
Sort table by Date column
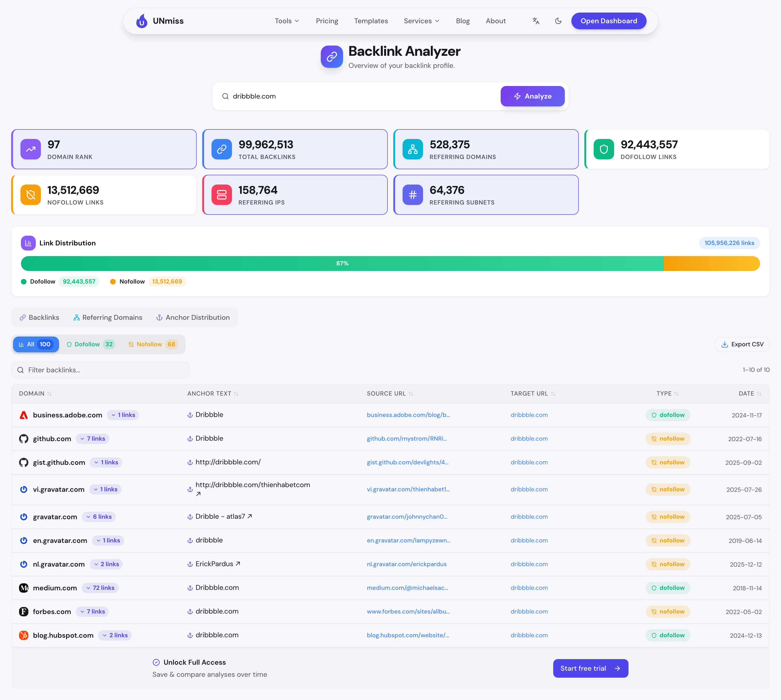[x=750, y=393]
